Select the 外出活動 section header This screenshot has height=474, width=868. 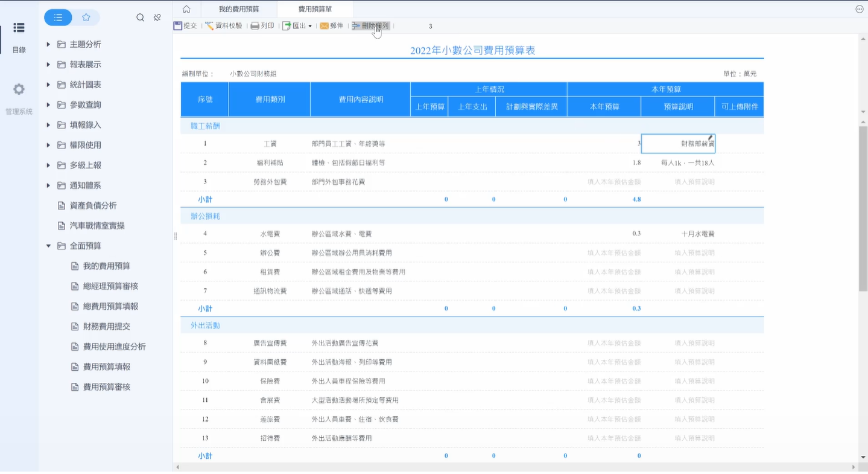(472, 325)
